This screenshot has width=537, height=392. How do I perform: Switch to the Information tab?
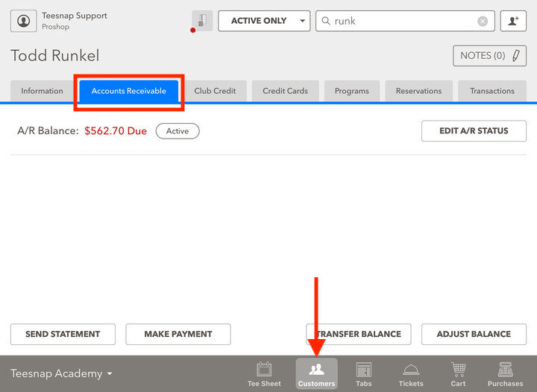coord(42,91)
